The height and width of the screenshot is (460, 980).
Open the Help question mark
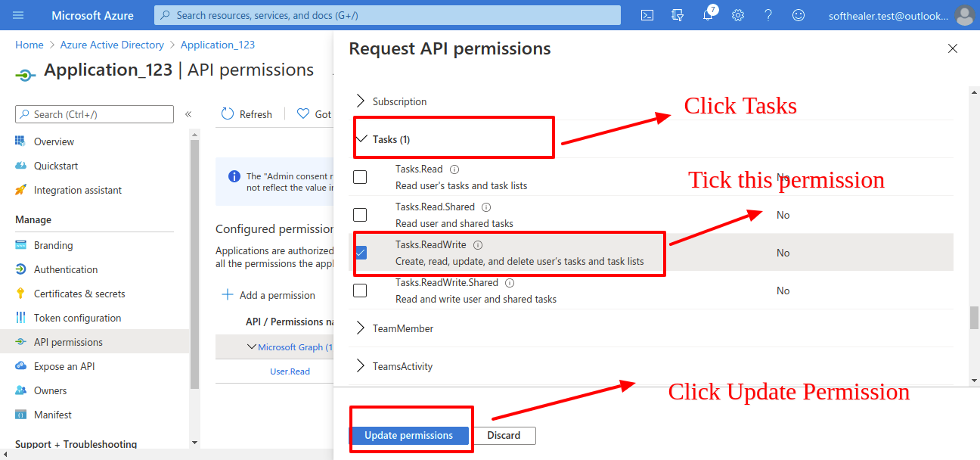click(x=768, y=15)
